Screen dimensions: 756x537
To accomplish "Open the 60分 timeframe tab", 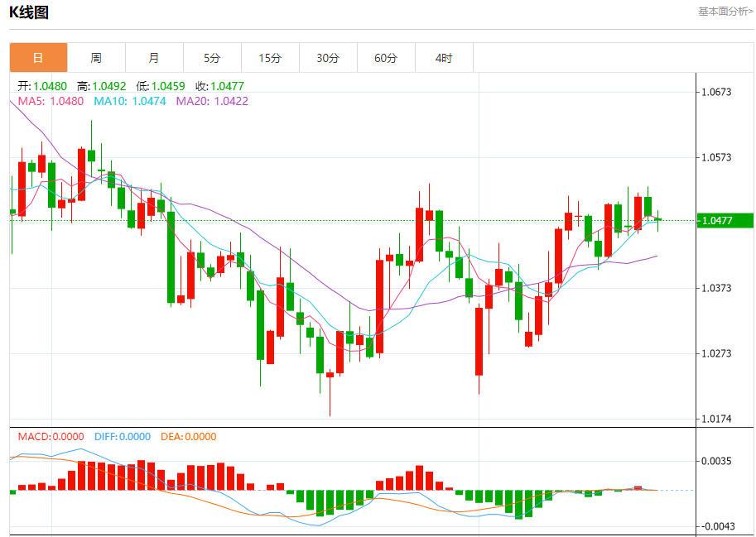I will 386,58.
